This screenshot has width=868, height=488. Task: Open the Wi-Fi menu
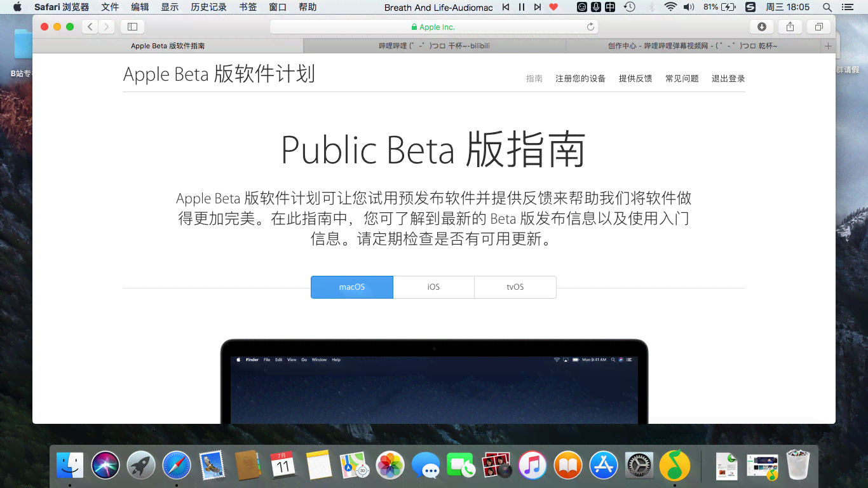coord(670,7)
